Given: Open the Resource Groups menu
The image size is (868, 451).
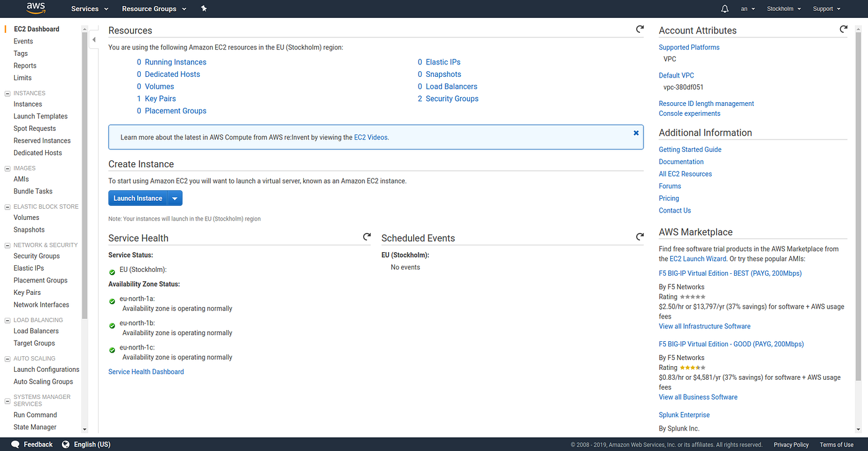Looking at the screenshot, I should point(154,9).
